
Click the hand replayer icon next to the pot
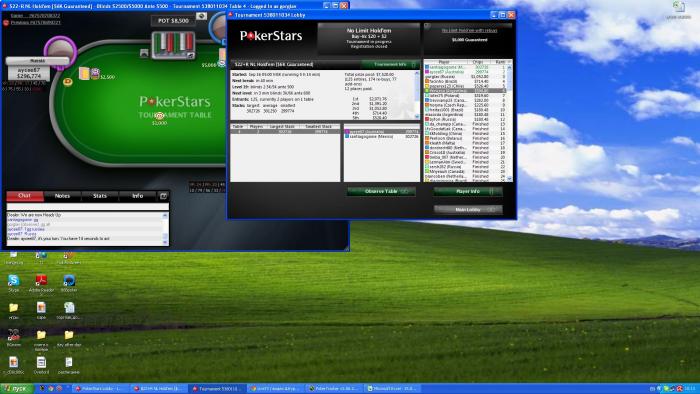[x=201, y=16]
